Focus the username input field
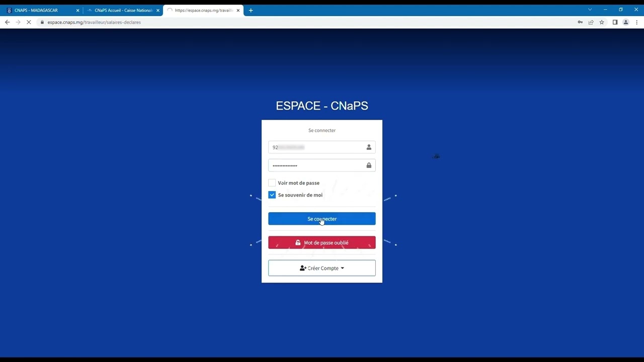The height and width of the screenshot is (362, 644). pos(321,147)
